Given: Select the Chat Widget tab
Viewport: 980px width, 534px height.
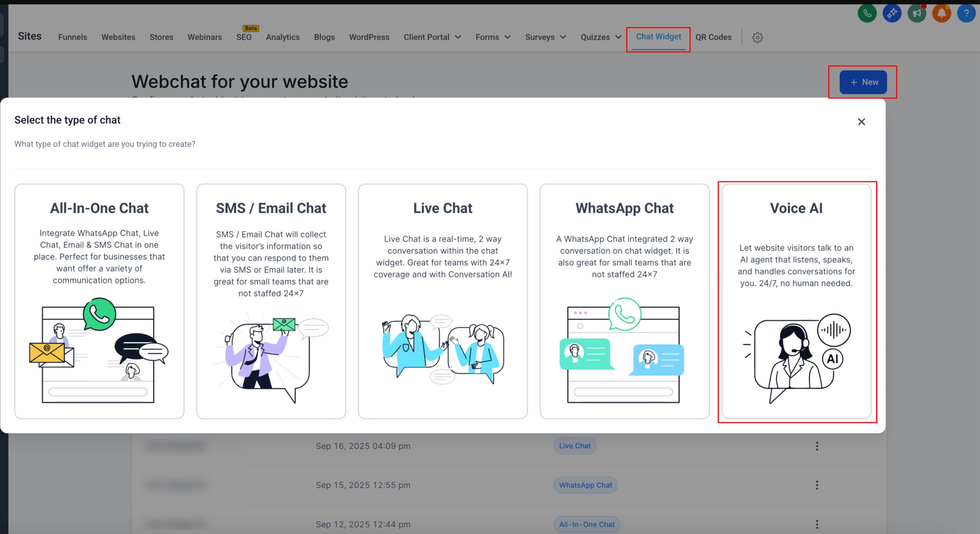Looking at the screenshot, I should (x=659, y=36).
